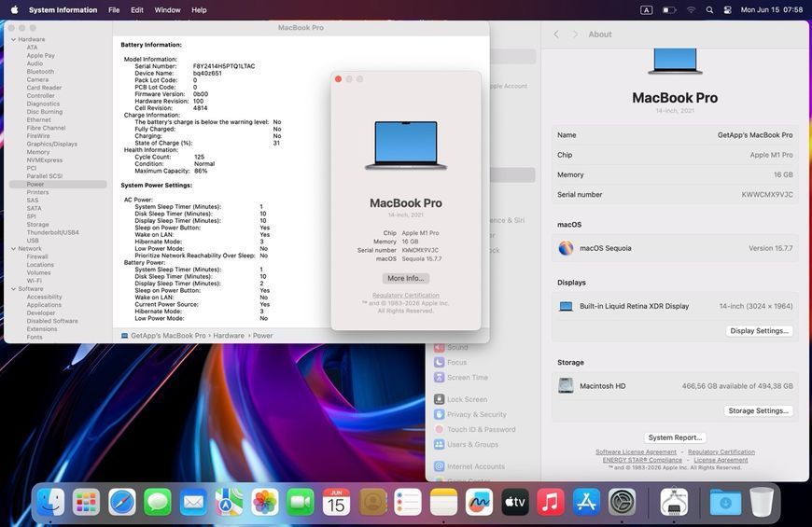Go back in System Settings About pane
The width and height of the screenshot is (812, 527).
click(556, 35)
